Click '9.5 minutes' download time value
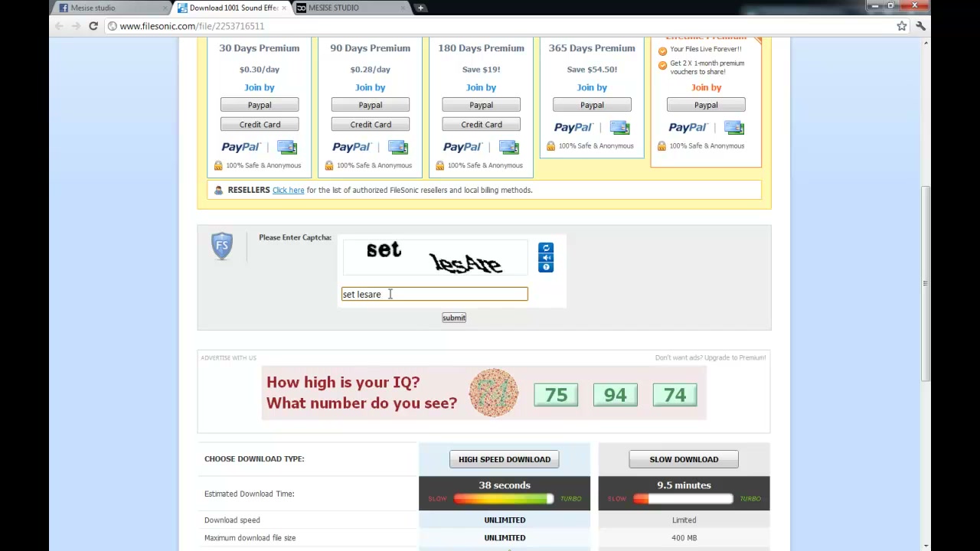The image size is (980, 551). tap(684, 485)
